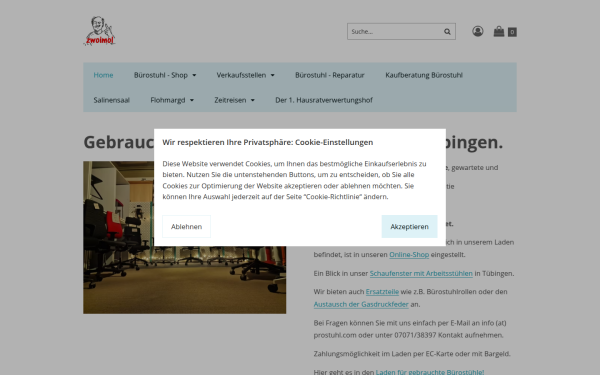Open the Salinensaal menu item
600x375 pixels.
pos(112,100)
